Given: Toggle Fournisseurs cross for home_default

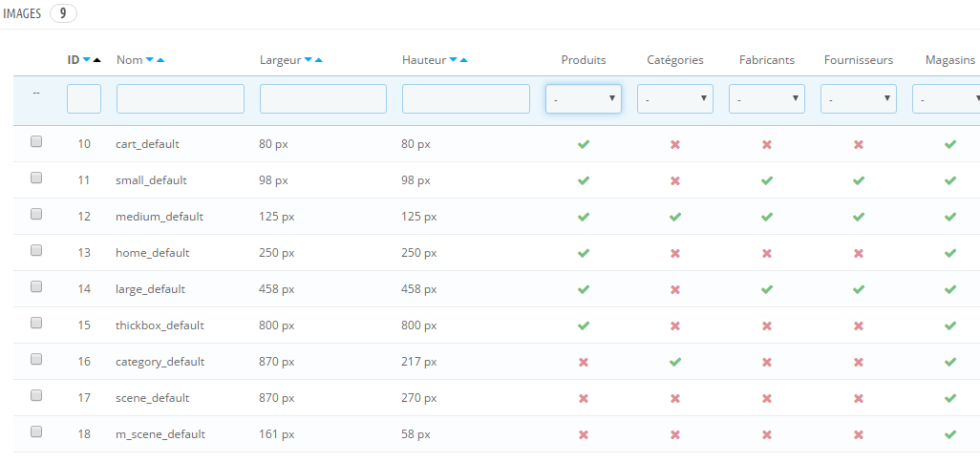Looking at the screenshot, I should coord(859,253).
